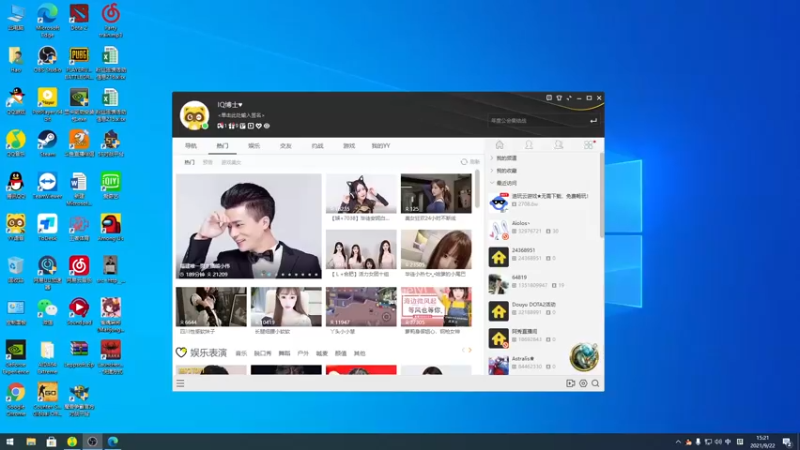Click the enter arrow in channel search box

point(593,121)
